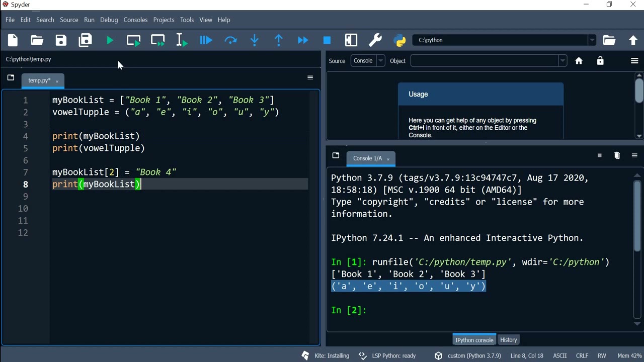This screenshot has width=644, height=362.
Task: Select the IPython console tab
Action: 474,340
